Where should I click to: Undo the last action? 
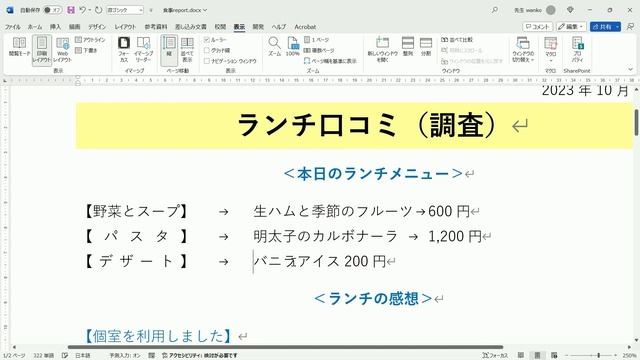tap(82, 10)
